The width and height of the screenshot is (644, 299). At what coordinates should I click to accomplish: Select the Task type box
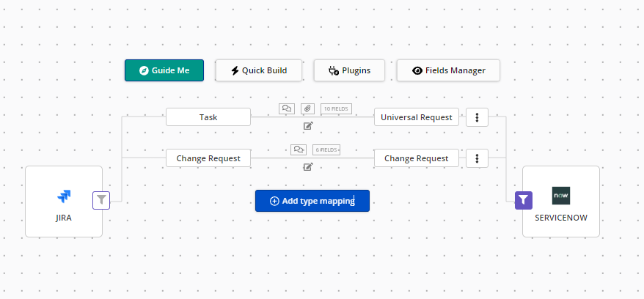[208, 117]
